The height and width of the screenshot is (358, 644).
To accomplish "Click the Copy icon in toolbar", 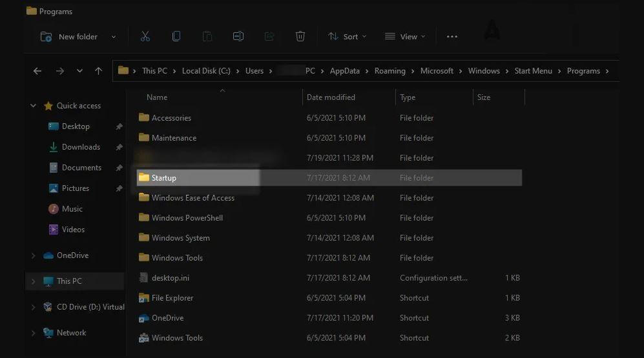I will [x=176, y=37].
